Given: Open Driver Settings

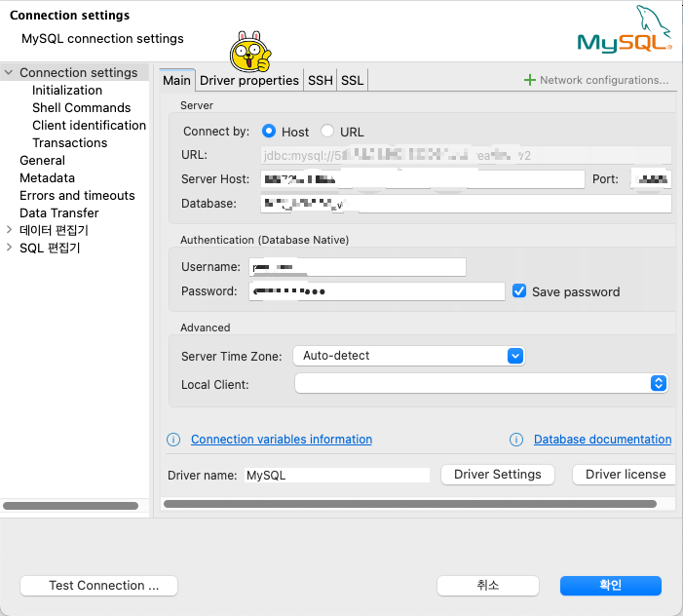Looking at the screenshot, I should coord(498,475).
